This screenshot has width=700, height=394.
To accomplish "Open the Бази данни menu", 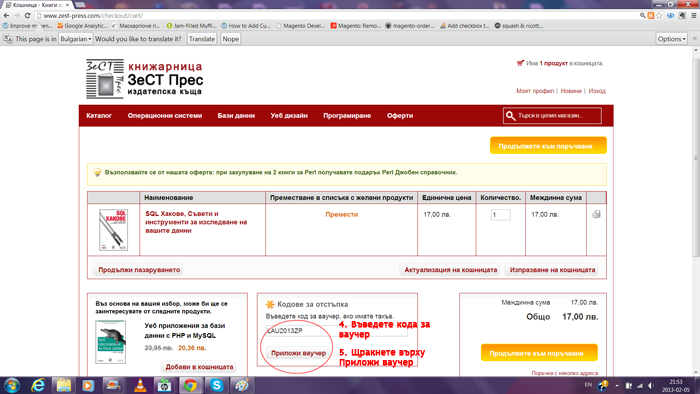I will [236, 116].
